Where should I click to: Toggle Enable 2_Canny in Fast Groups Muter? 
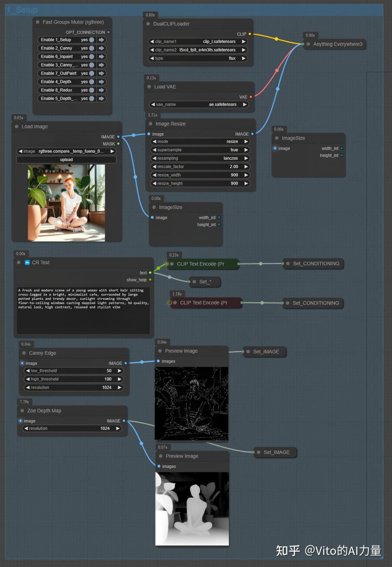[x=92, y=48]
